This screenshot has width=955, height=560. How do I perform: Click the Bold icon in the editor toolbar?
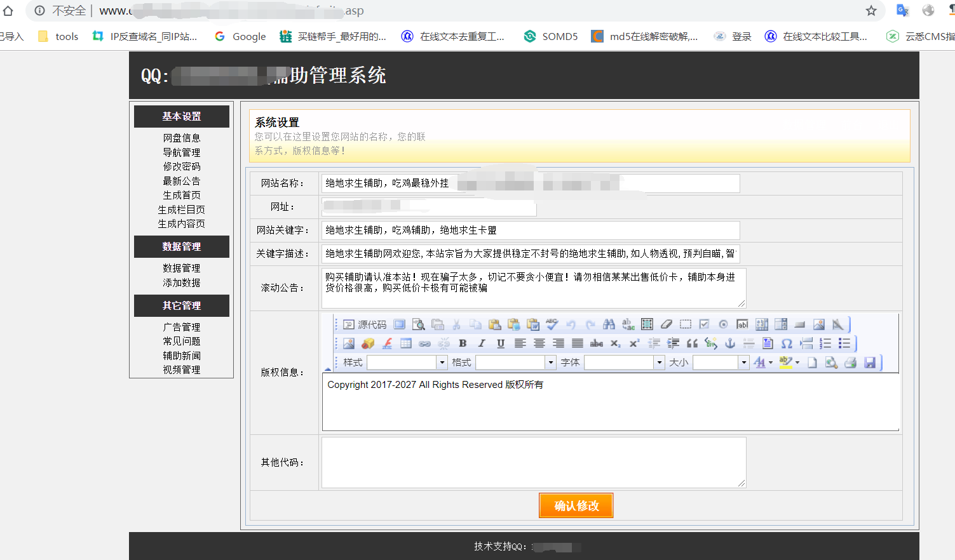point(463,343)
